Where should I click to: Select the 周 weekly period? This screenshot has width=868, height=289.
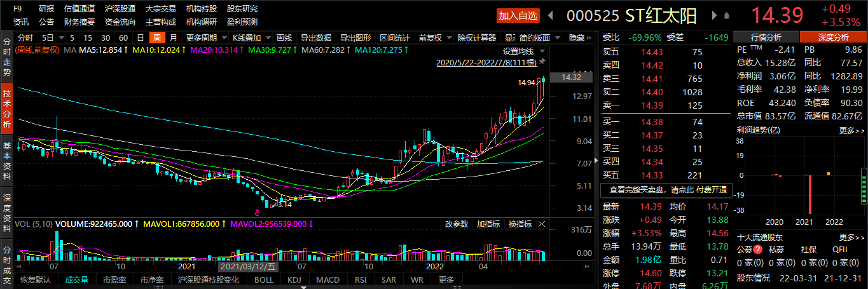pos(156,38)
